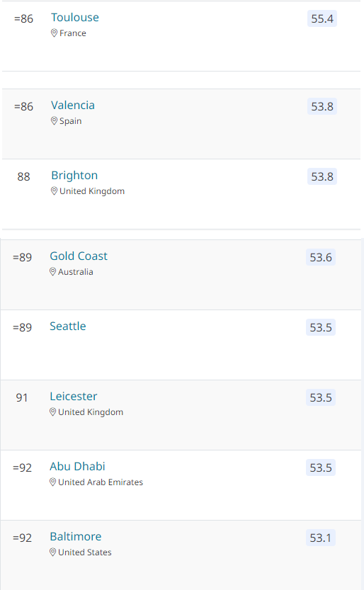Click the pin beside United Arab Emirates
This screenshot has height=590, width=364.
point(53,482)
